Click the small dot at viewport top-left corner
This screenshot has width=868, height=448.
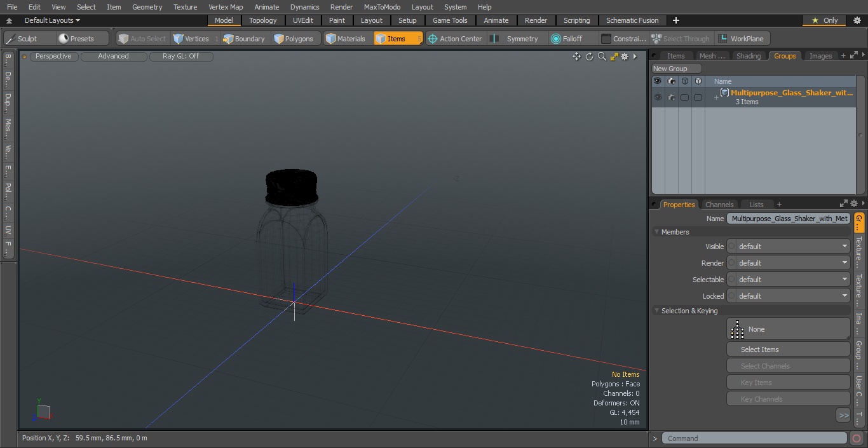tap(25, 57)
